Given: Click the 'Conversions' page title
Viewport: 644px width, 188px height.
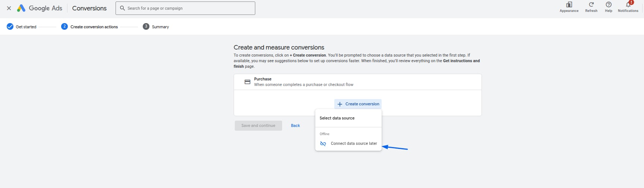Looking at the screenshot, I should (x=89, y=8).
